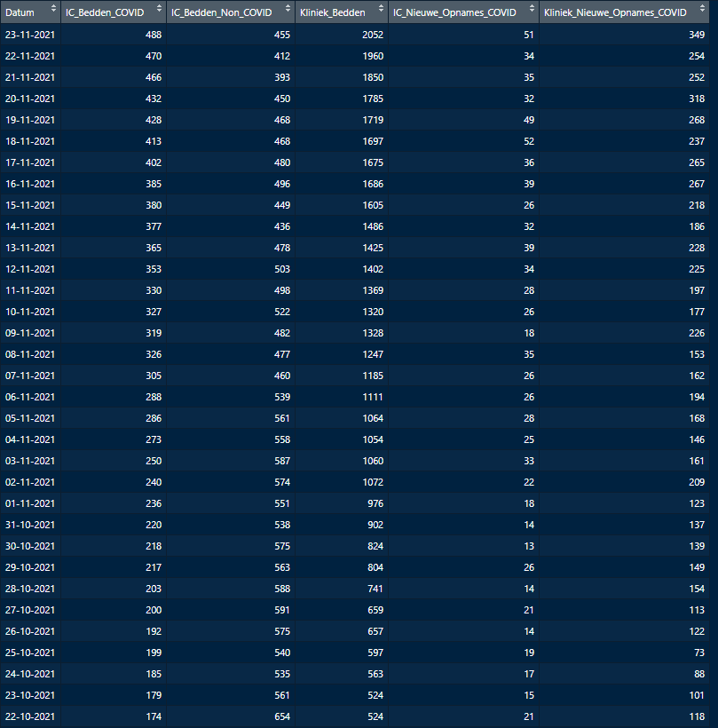The width and height of the screenshot is (718, 728).
Task: Select date cell 08-11-2021
Action: coord(29,355)
